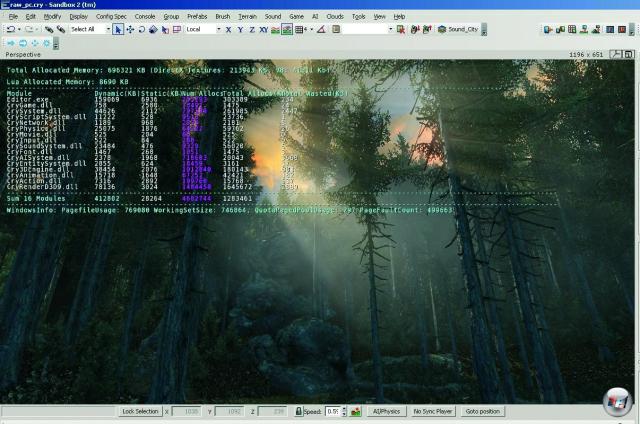Click the cyan four-arrow icon in second toolbar row

[x=35, y=43]
